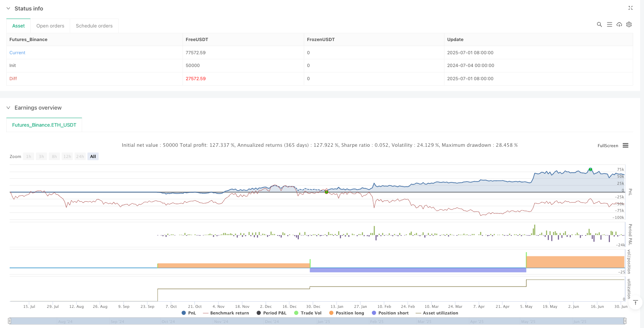Click the FullScreen button
Viewport: 644px width, 328px height.
click(608, 146)
